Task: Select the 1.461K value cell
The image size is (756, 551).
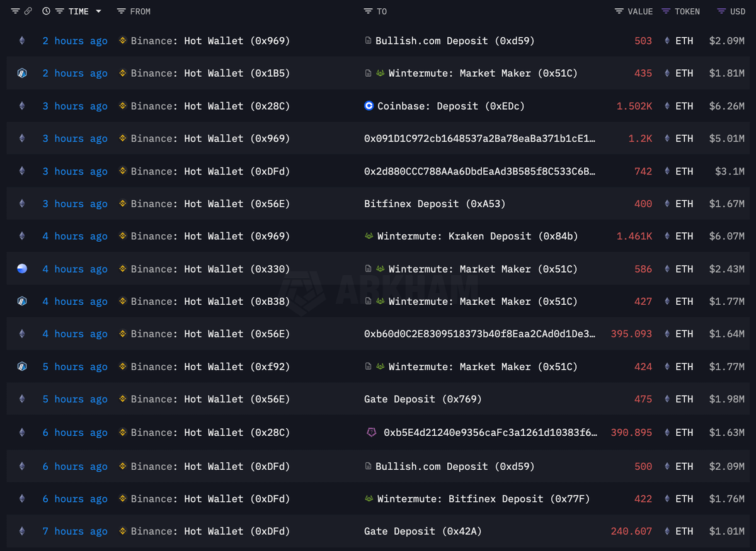Action: 634,236
